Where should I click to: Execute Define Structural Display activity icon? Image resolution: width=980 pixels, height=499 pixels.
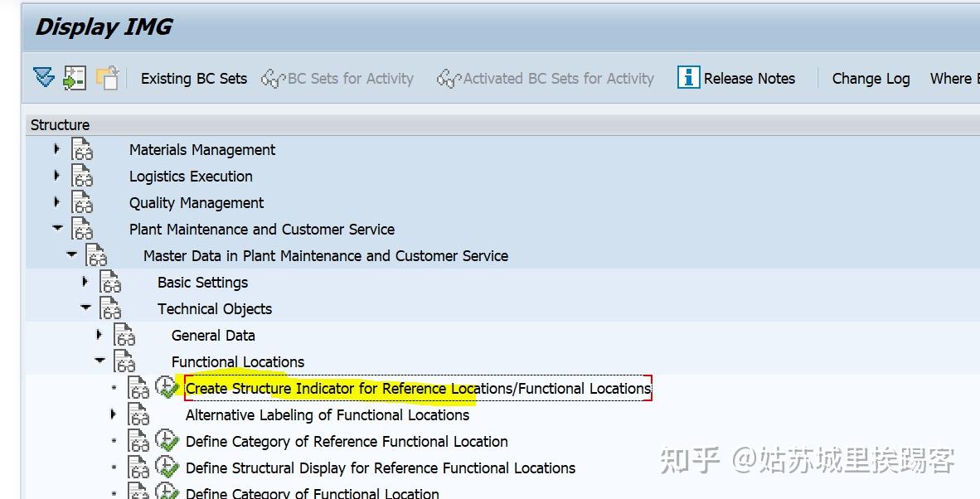point(167,467)
